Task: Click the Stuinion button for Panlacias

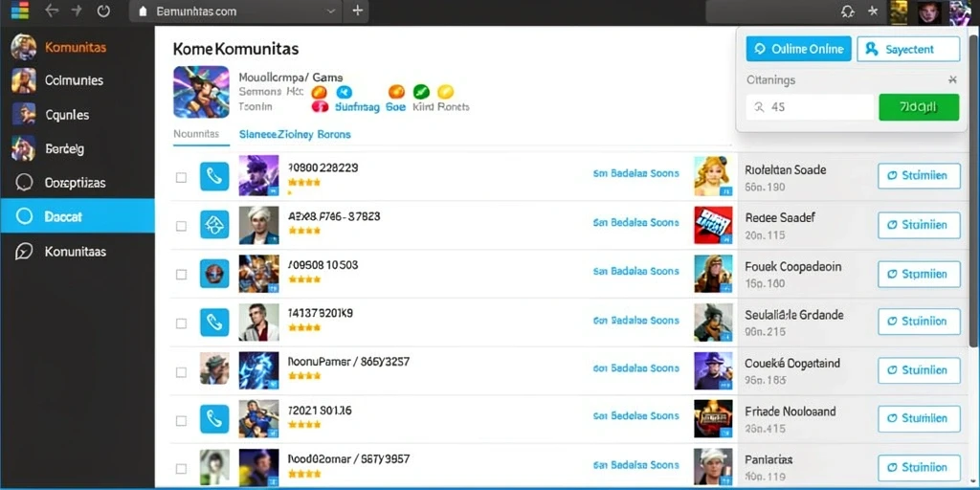Action: coord(919,467)
